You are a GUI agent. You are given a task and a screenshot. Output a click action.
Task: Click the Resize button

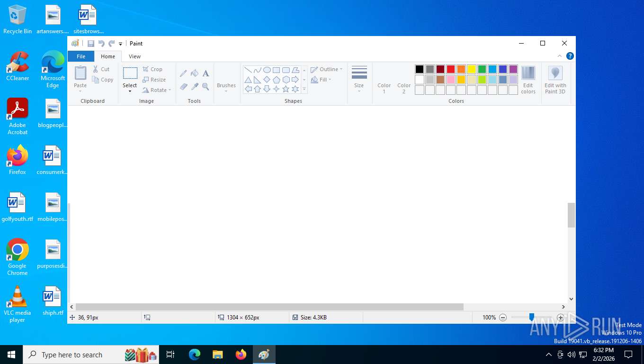click(154, 80)
